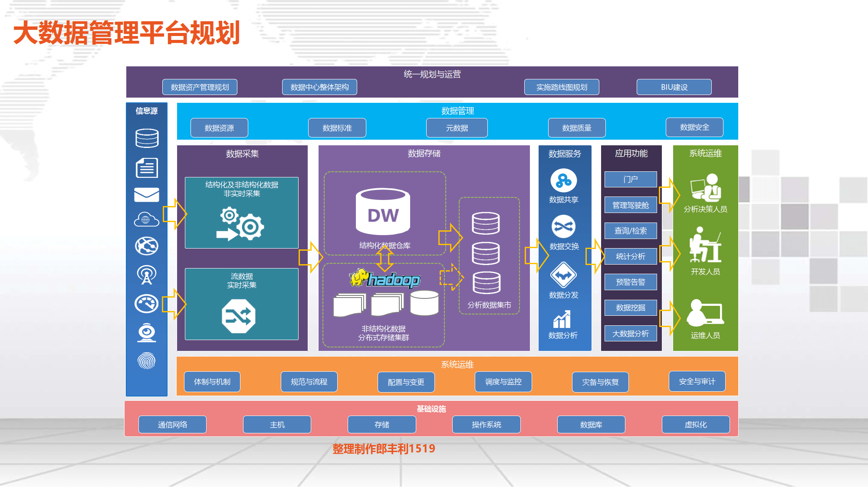
Task: Click the gears icon in 非实时采集 box
Action: tap(240, 224)
